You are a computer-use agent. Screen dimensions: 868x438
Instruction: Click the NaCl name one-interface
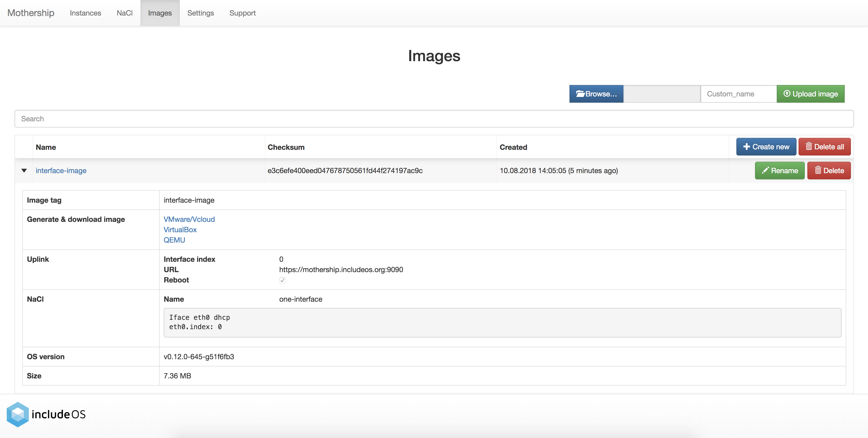(301, 300)
